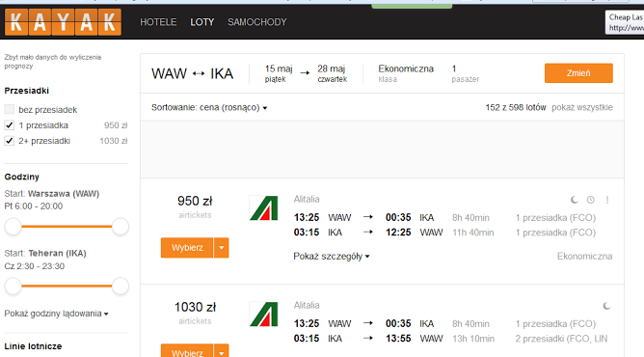Image resolution: width=644 pixels, height=357 pixels.
Task: Uncheck the '1 przesiadka' filter
Action: pyautogui.click(x=9, y=124)
